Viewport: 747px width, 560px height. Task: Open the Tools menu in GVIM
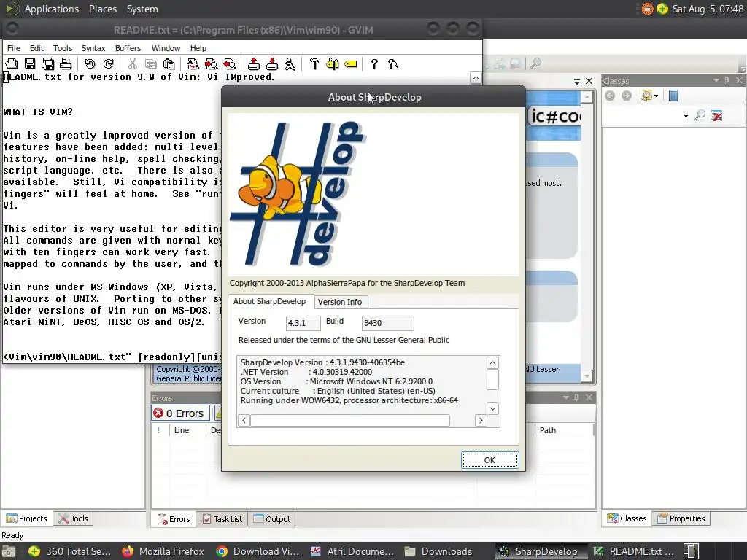[x=63, y=48]
